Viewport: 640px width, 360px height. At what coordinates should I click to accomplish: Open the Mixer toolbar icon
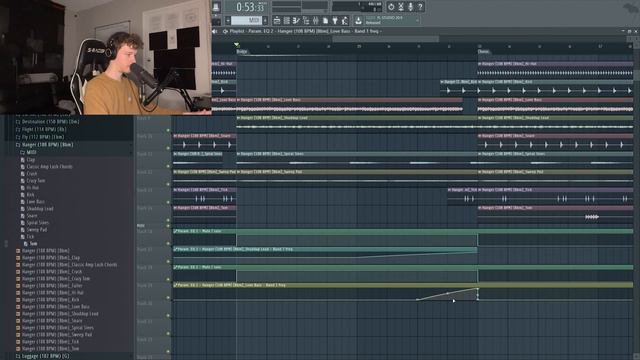[316, 20]
